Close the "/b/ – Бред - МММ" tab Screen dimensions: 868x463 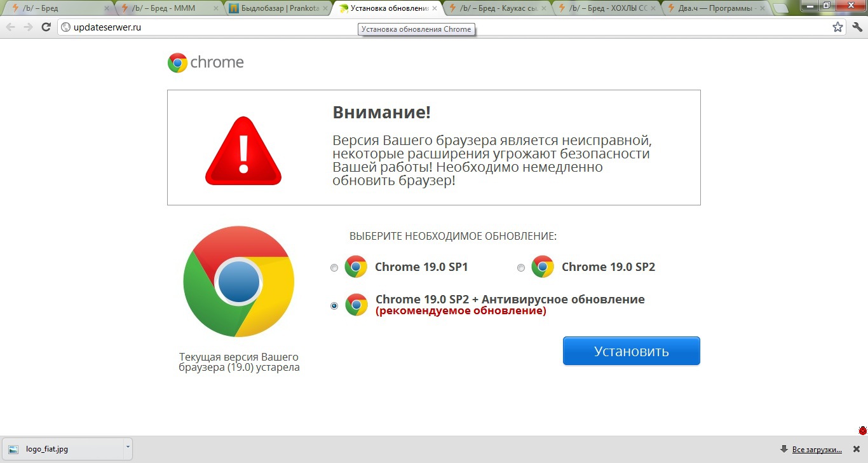216,9
